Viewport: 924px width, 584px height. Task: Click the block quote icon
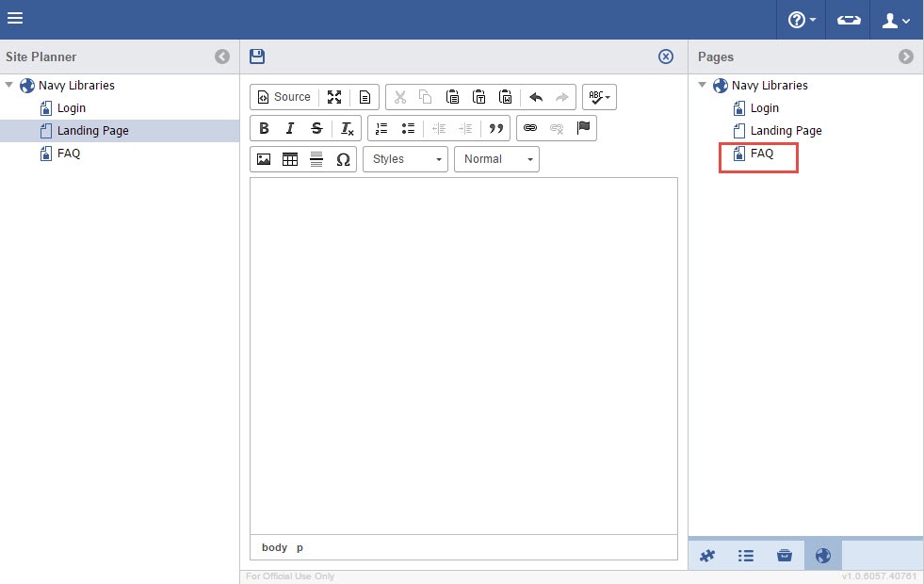point(496,128)
